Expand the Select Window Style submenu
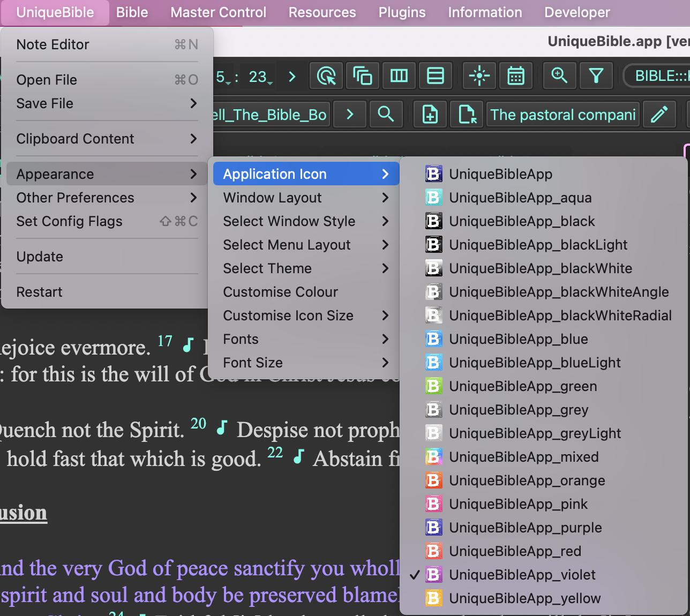Viewport: 690px width, 616px height. click(306, 221)
